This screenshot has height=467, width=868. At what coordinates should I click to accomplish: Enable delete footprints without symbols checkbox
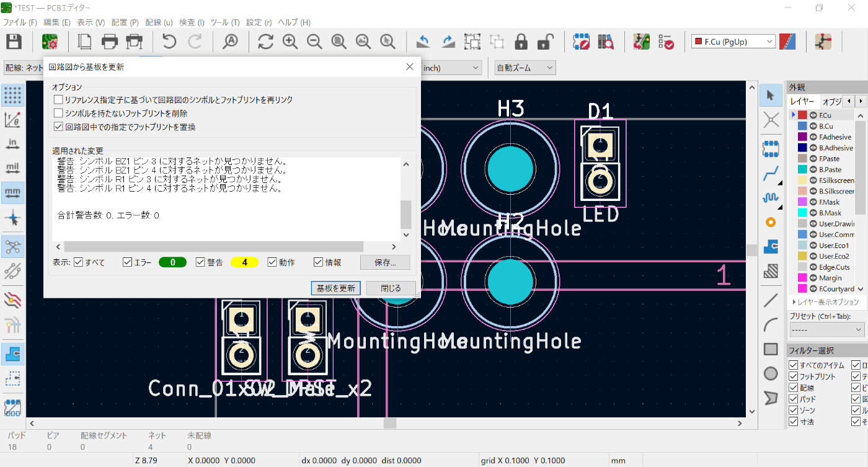coord(58,113)
